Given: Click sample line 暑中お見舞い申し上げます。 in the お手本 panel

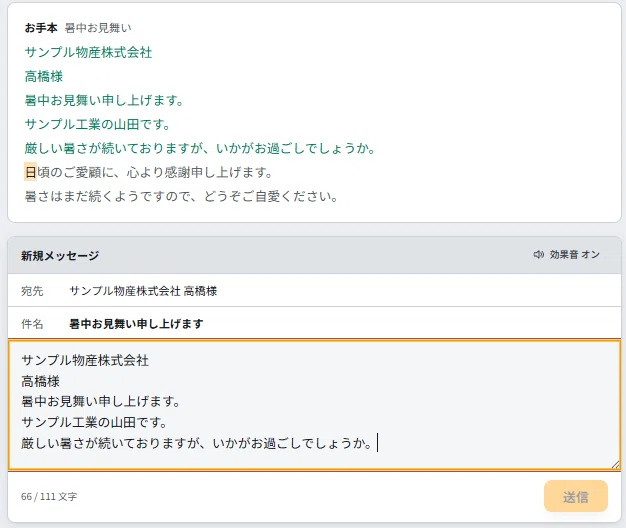Looking at the screenshot, I should pos(104,100).
